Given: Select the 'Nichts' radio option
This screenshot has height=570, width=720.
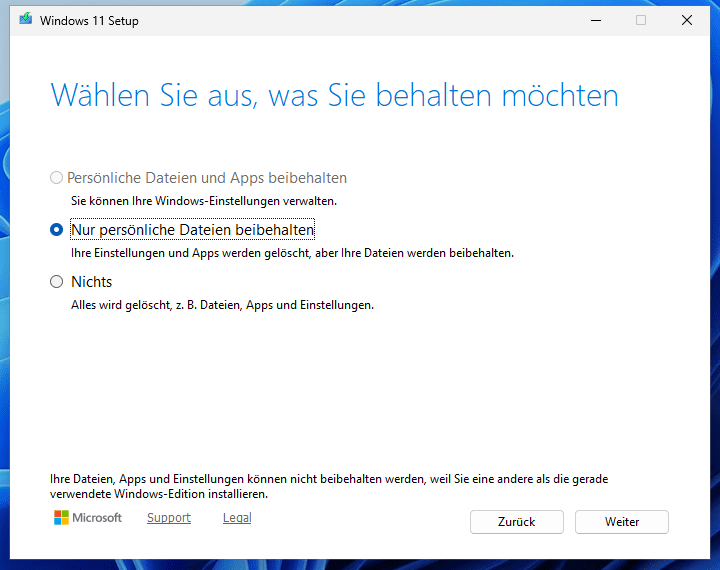Looking at the screenshot, I should (56, 282).
